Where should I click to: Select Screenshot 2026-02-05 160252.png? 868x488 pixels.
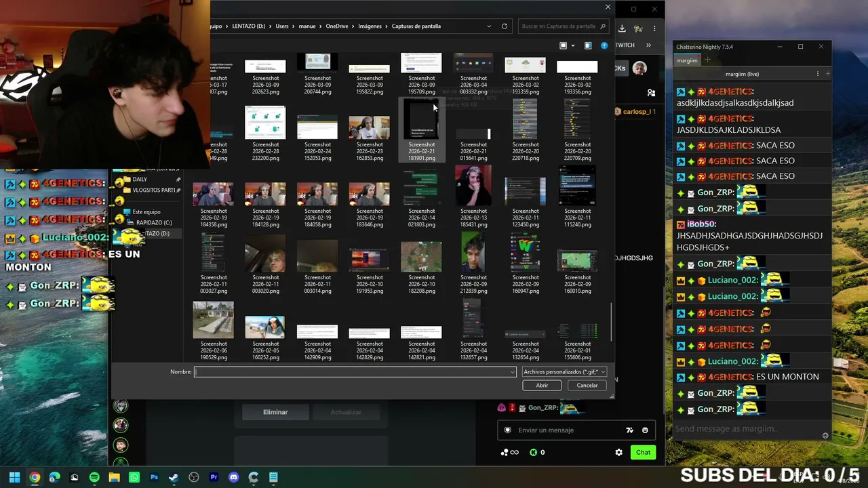pos(265,329)
